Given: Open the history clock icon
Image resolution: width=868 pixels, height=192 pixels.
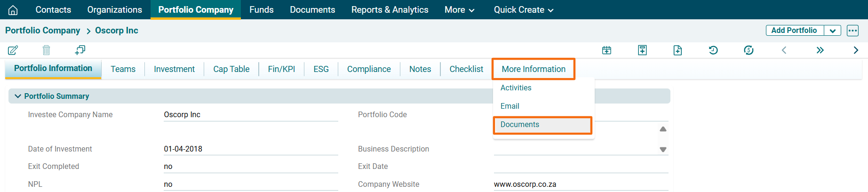Looking at the screenshot, I should tap(713, 50).
